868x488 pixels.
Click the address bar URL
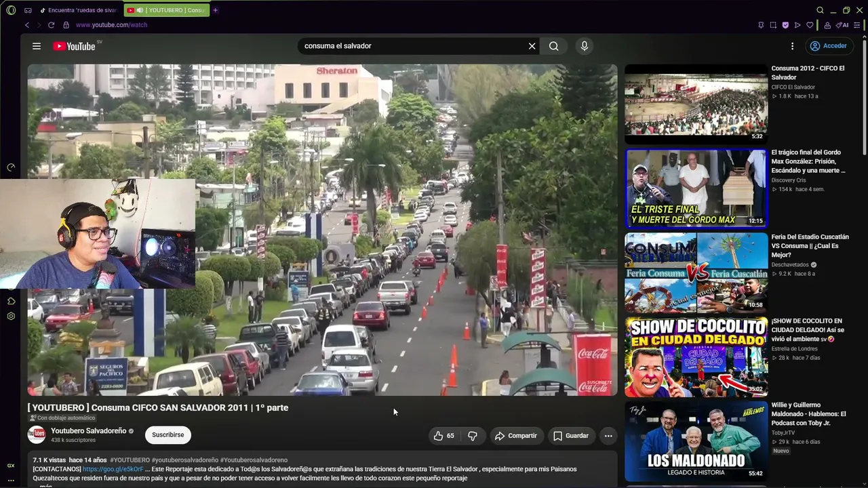(111, 25)
